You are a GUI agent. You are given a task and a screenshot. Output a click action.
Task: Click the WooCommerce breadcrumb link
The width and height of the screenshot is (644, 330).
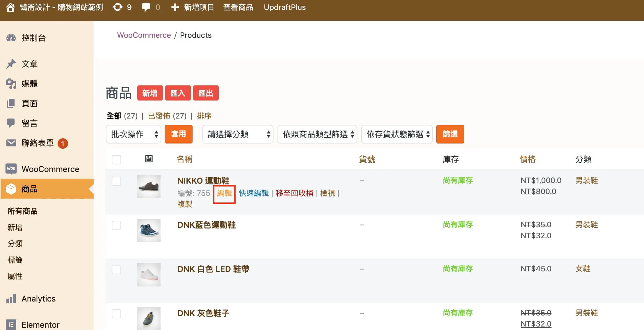tap(144, 35)
